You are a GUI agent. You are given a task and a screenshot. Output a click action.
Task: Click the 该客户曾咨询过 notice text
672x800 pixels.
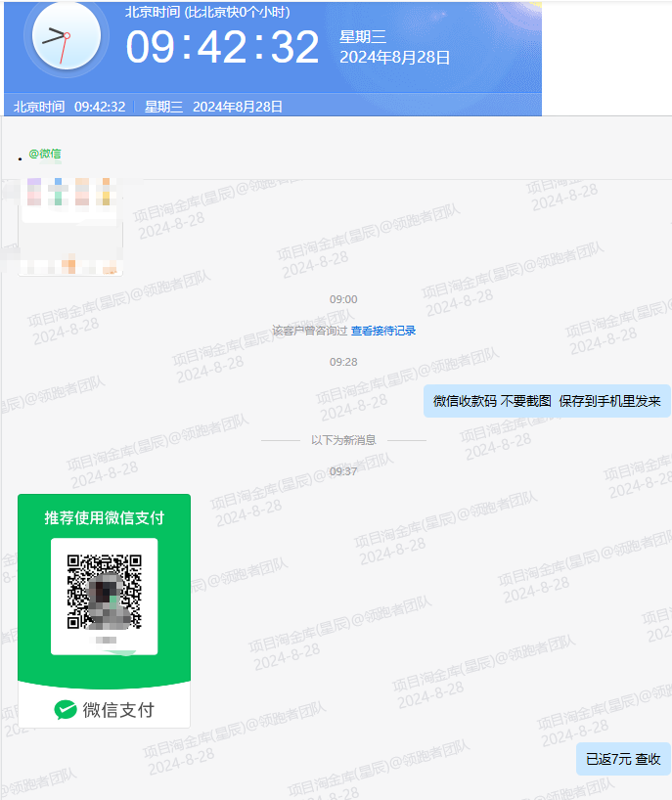click(x=309, y=331)
